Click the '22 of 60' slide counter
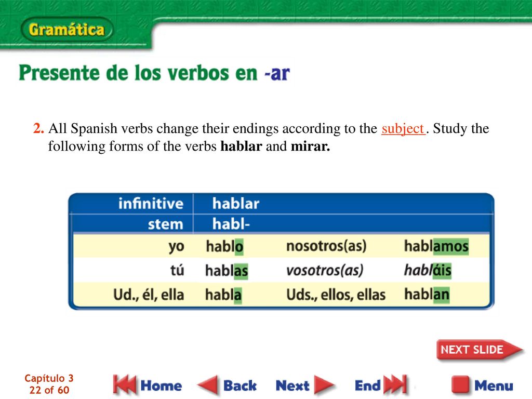This screenshot has height=399, width=532. pyautogui.click(x=49, y=390)
